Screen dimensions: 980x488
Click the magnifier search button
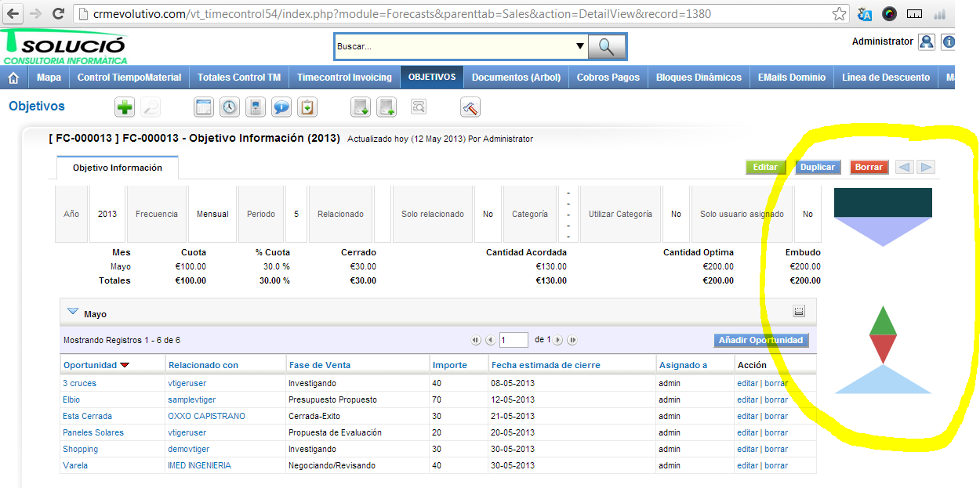[607, 46]
